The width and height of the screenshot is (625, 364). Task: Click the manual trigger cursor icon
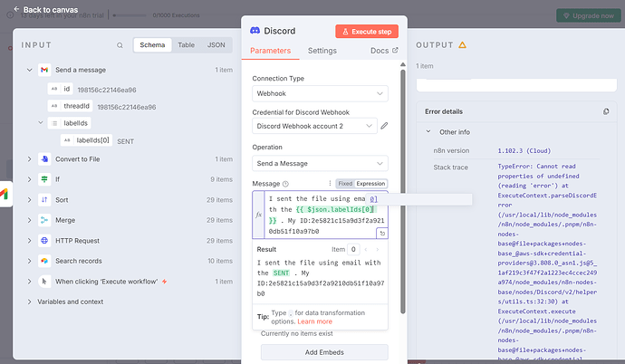coord(44,282)
